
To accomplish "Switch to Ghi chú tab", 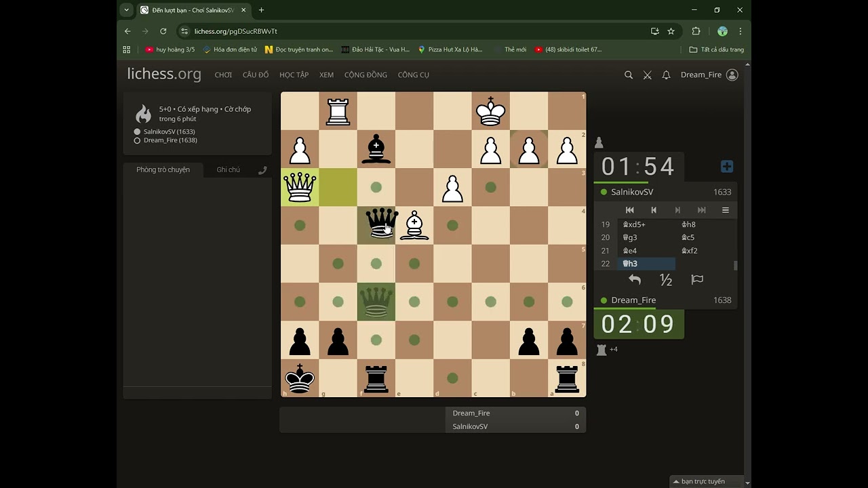I will (x=228, y=169).
